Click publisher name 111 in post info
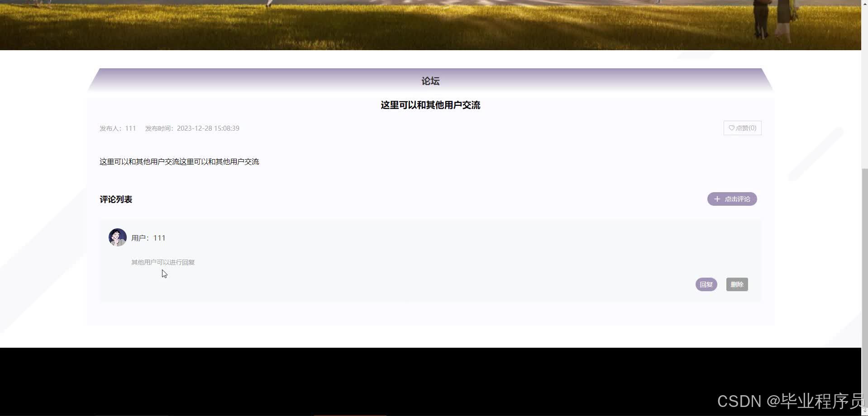868x416 pixels. point(130,128)
